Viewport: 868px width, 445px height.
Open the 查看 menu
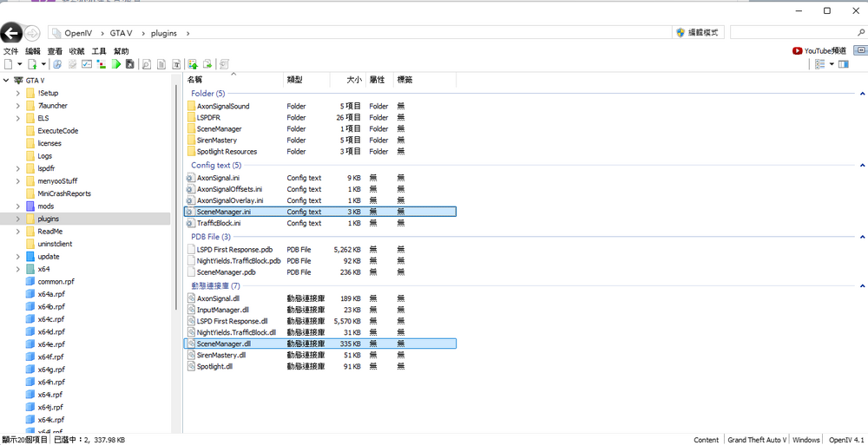[x=55, y=51]
